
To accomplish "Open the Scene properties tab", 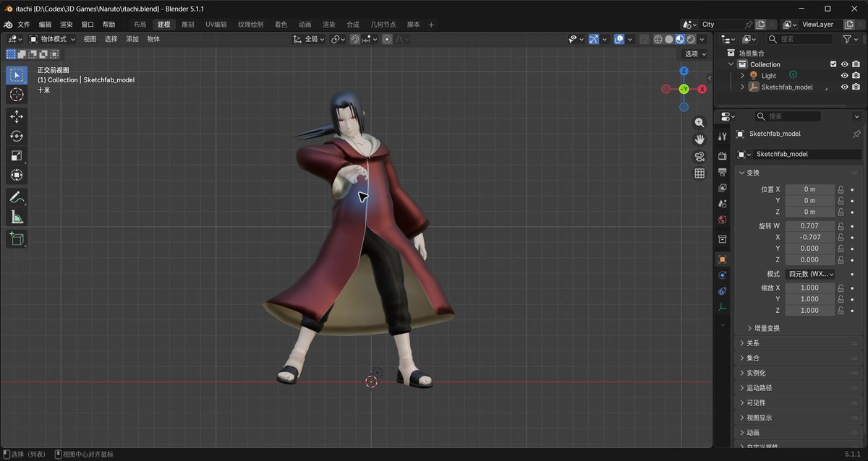I will pos(722,204).
